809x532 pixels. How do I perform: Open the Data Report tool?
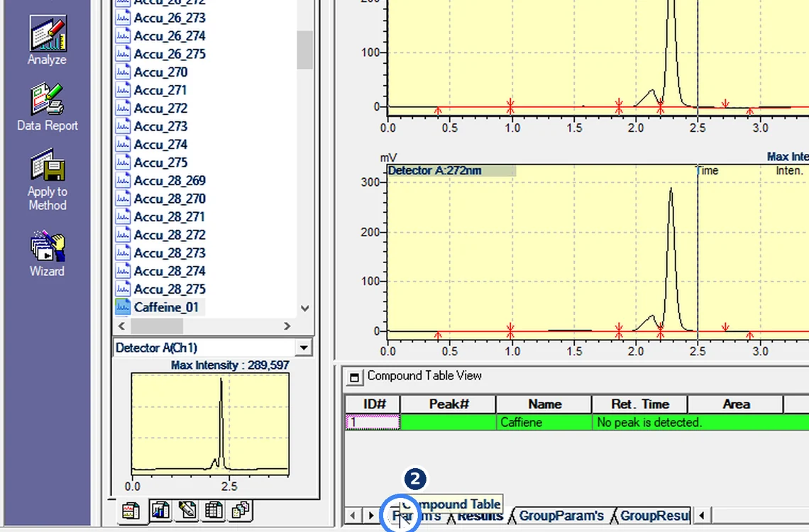[x=48, y=106]
